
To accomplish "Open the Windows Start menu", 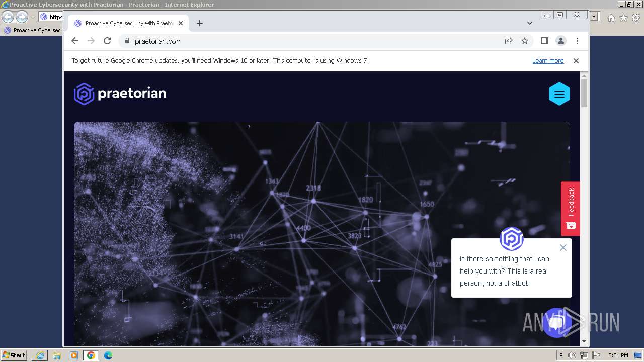I will point(14,355).
